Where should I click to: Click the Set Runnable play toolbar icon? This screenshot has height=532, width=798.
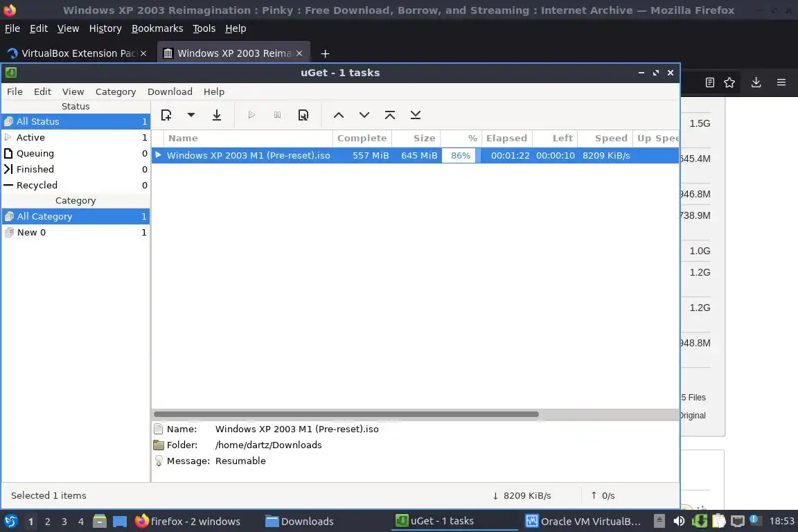(x=251, y=115)
